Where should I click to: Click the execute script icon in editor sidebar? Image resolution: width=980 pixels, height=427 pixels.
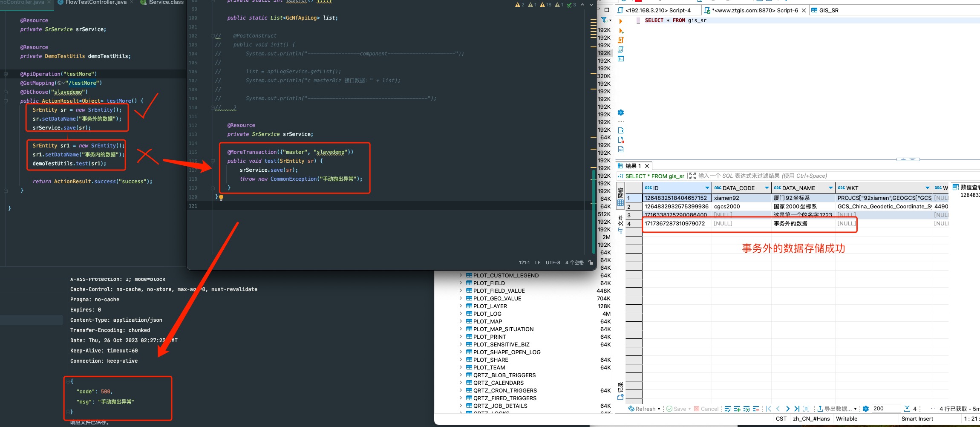621,40
